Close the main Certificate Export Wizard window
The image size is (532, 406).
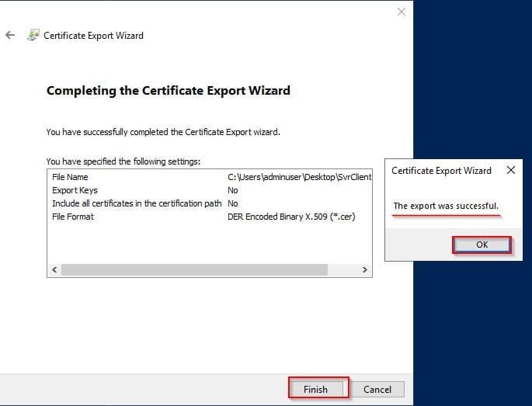401,12
